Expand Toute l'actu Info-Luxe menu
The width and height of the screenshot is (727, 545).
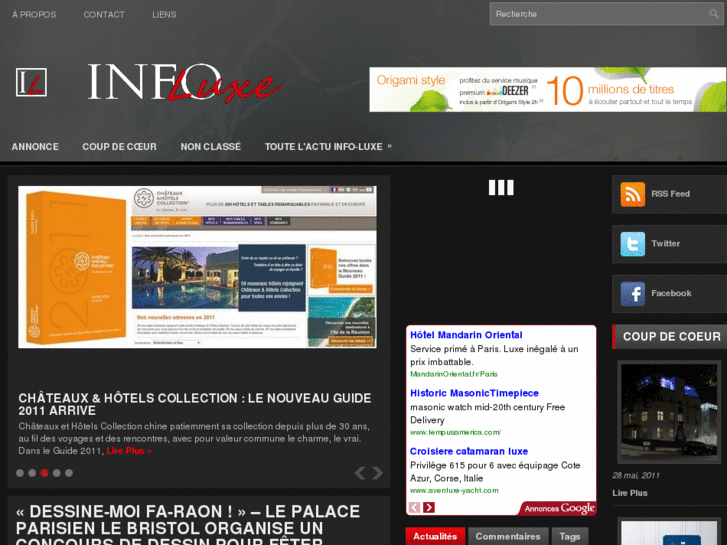328,147
